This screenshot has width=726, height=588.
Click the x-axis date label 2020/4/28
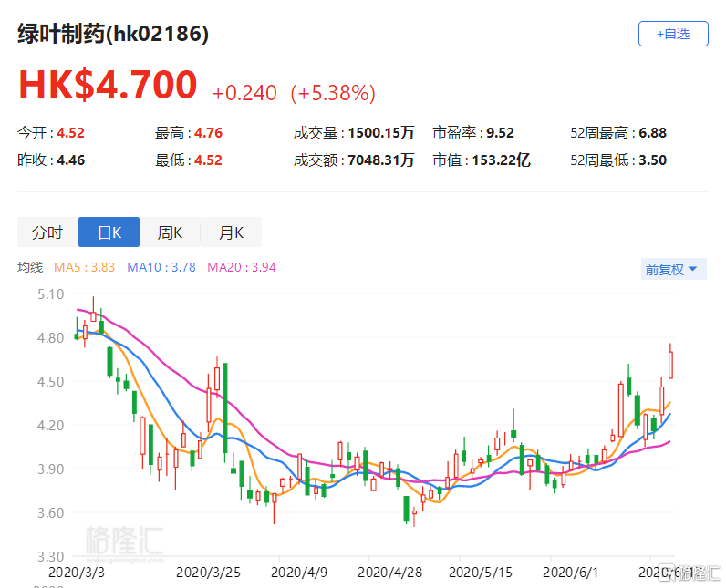coord(389,573)
